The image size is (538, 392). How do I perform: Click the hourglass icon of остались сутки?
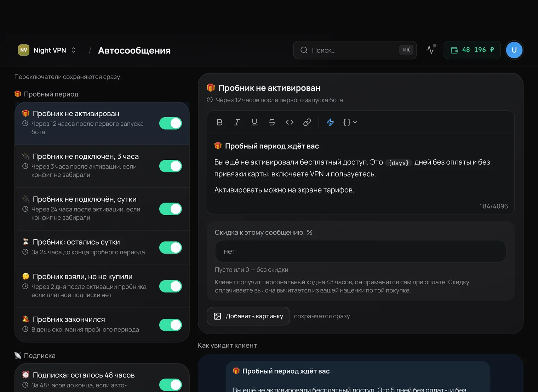point(25,242)
